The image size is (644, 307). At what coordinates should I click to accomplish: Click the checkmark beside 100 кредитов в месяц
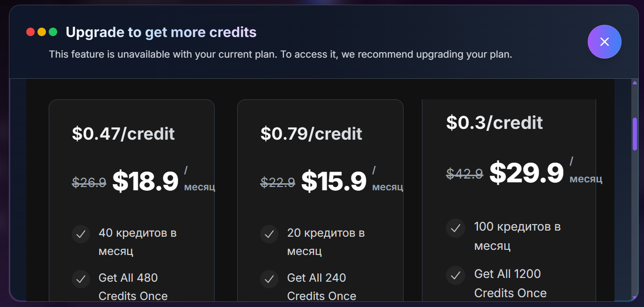click(x=455, y=228)
